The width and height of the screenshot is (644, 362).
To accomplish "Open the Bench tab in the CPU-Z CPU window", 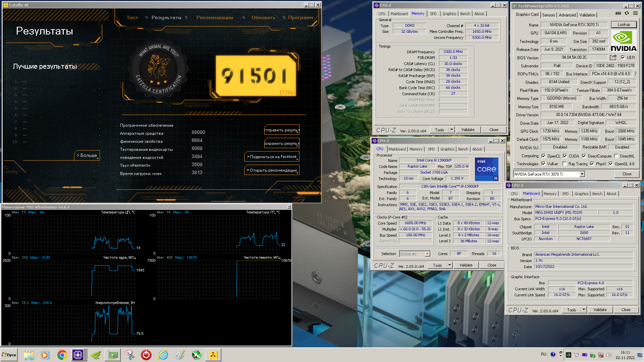I will 463,149.
